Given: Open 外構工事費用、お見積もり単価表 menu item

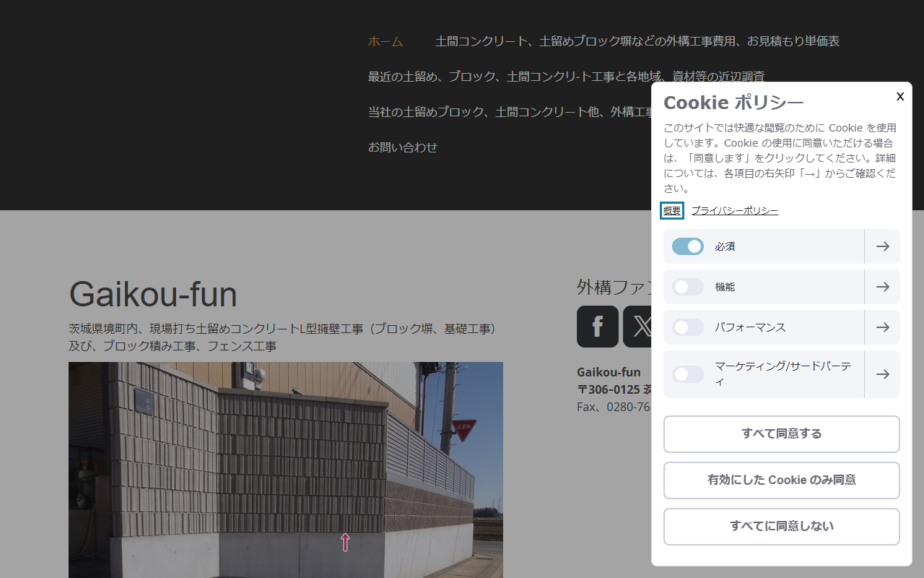Looking at the screenshot, I should click(637, 41).
